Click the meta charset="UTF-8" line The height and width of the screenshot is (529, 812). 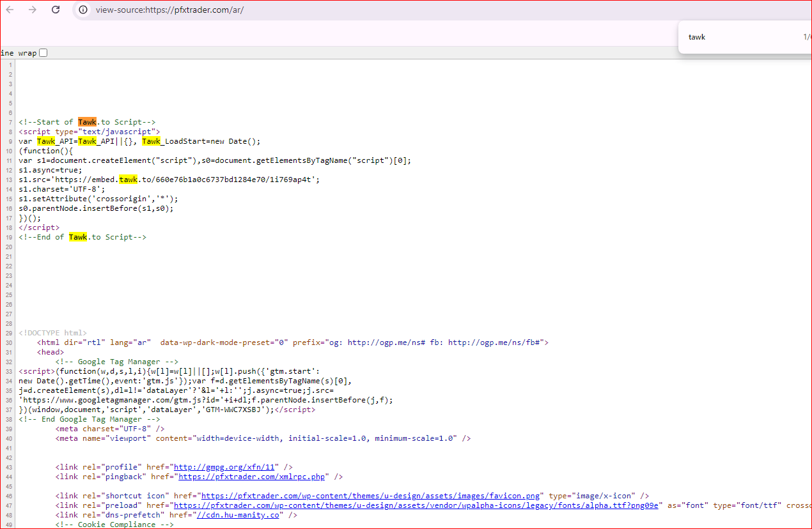110,429
